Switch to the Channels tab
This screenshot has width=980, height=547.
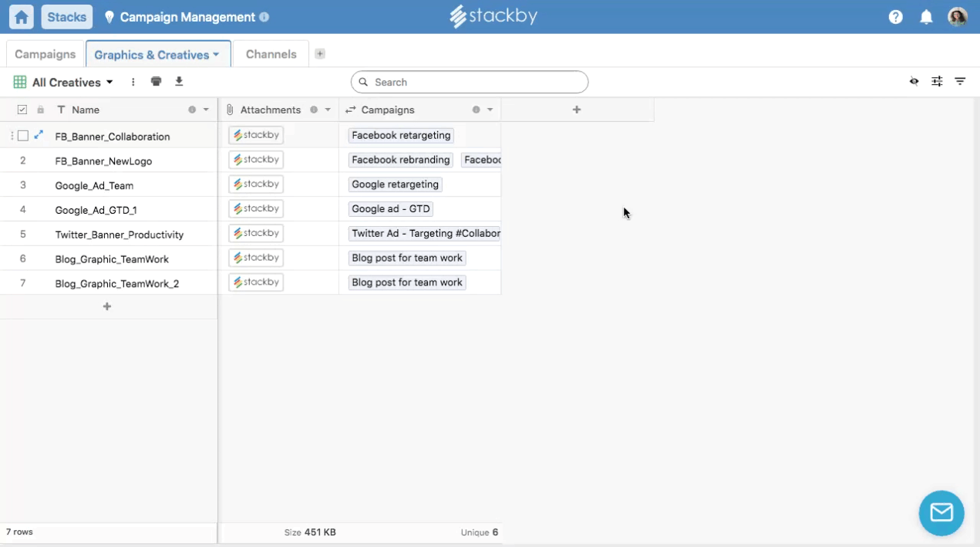click(271, 54)
